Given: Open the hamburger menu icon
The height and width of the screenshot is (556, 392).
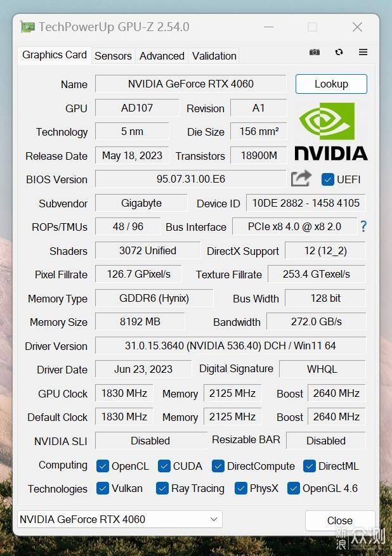Looking at the screenshot, I should click(363, 52).
